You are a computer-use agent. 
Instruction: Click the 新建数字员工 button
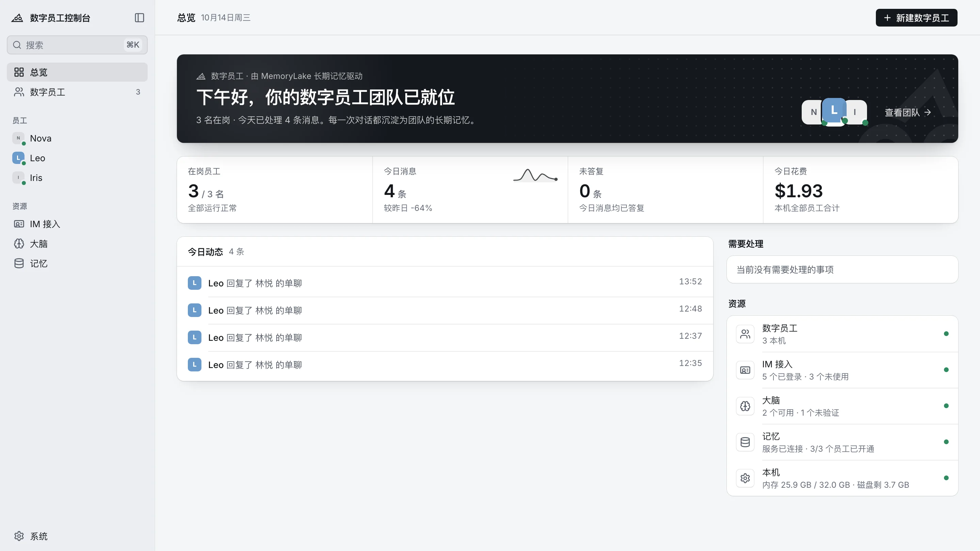click(x=916, y=18)
